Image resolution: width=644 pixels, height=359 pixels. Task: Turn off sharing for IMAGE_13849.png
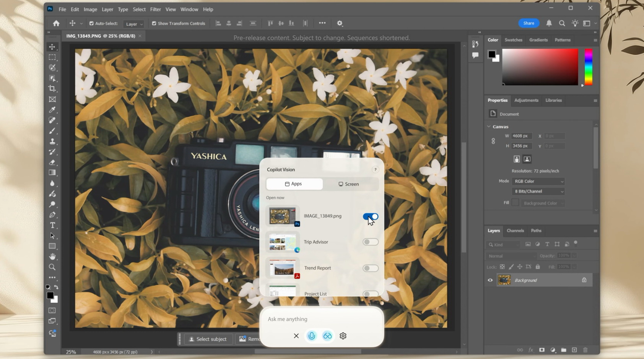(x=371, y=216)
